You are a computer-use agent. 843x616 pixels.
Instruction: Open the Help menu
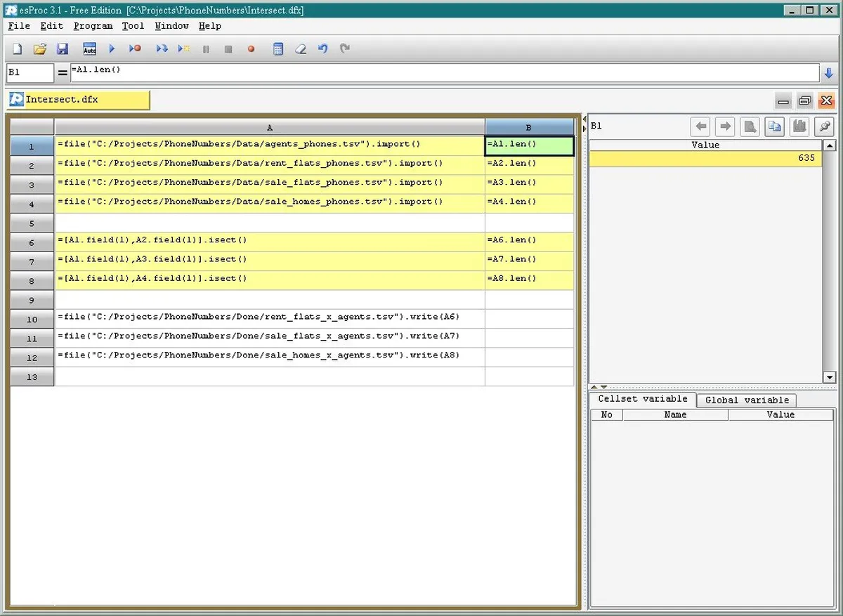click(x=209, y=26)
